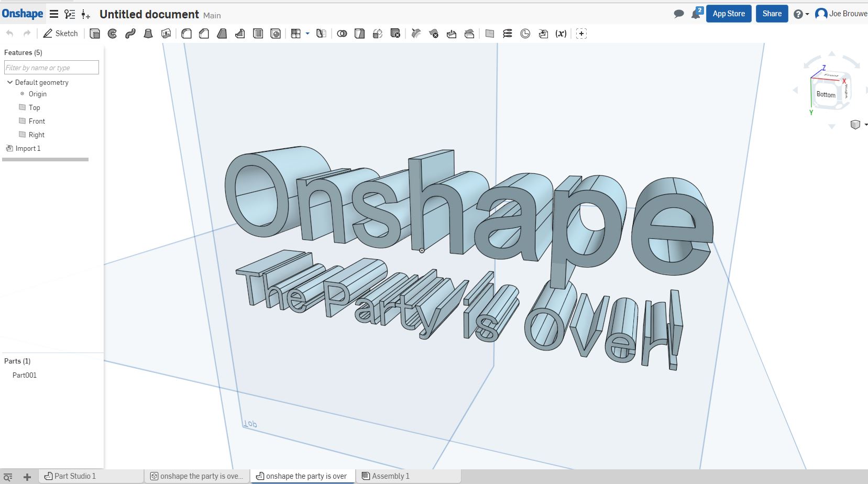868x484 pixels.
Task: Select the Shell tool
Action: (258, 34)
